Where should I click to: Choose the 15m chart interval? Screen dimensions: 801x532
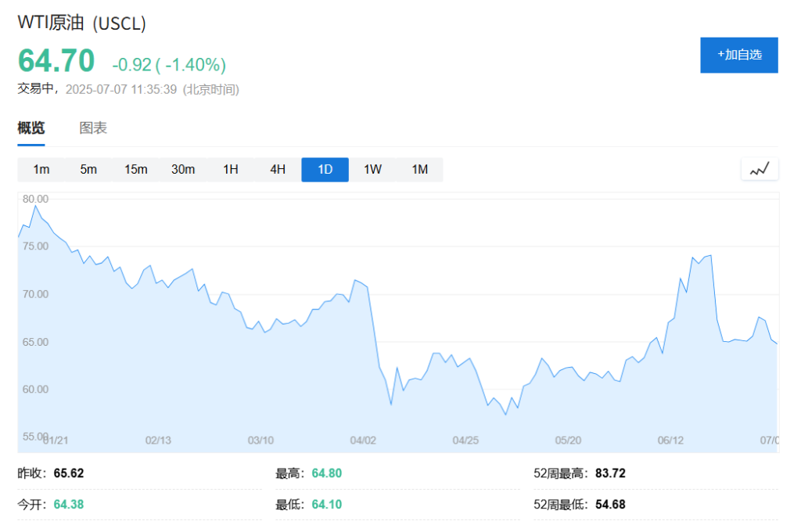tap(136, 170)
